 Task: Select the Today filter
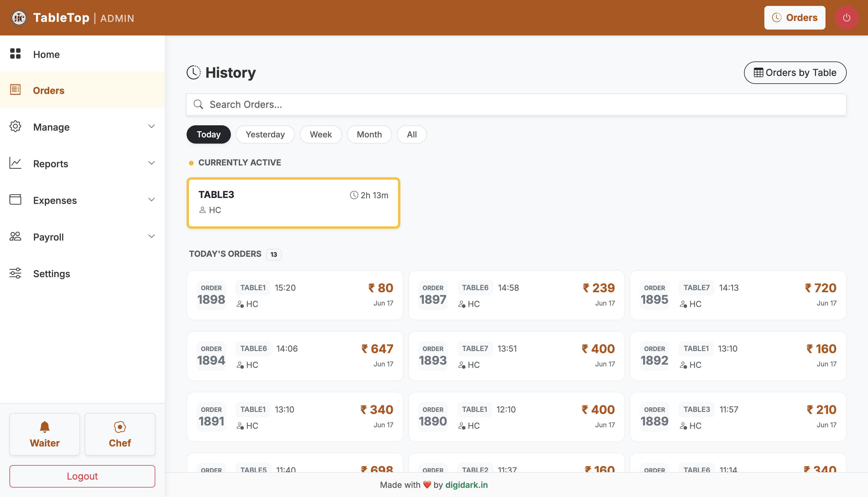pos(208,134)
